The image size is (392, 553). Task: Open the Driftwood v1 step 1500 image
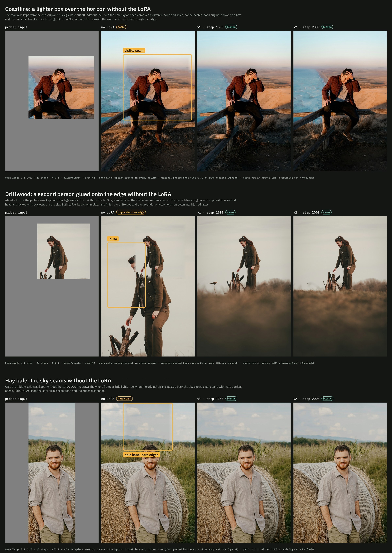[x=244, y=286]
